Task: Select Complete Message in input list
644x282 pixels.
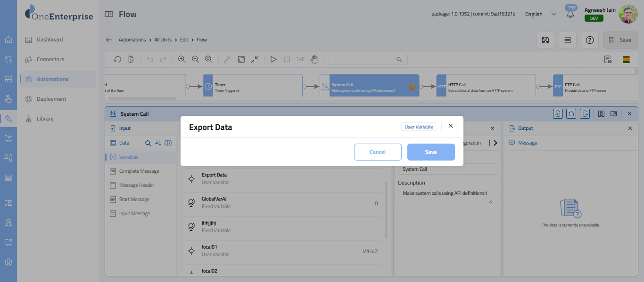Action: 139,171
